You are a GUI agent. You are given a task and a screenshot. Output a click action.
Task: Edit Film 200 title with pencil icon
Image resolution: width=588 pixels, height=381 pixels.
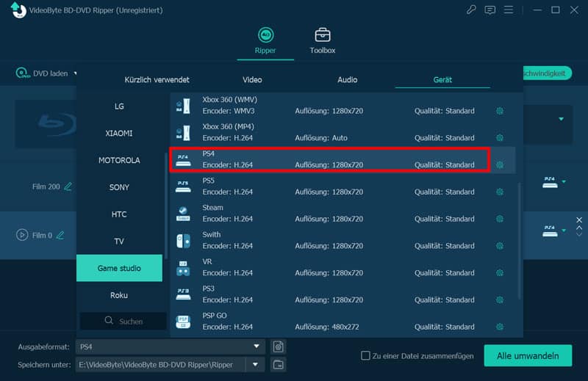[x=68, y=186]
